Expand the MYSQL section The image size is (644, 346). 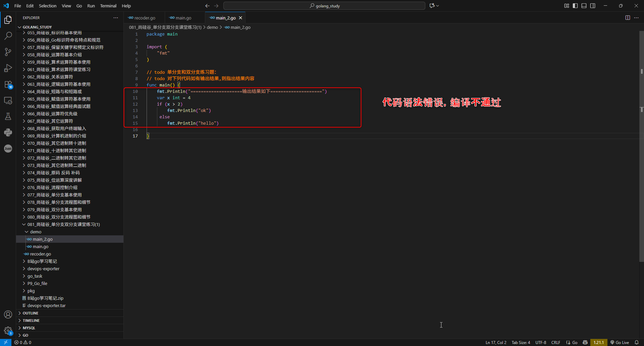(70, 328)
